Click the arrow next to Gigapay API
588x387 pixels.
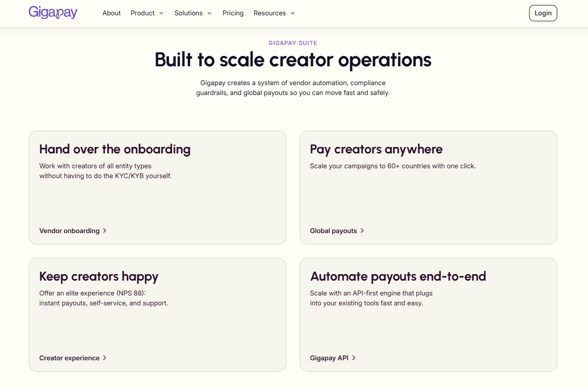point(354,358)
